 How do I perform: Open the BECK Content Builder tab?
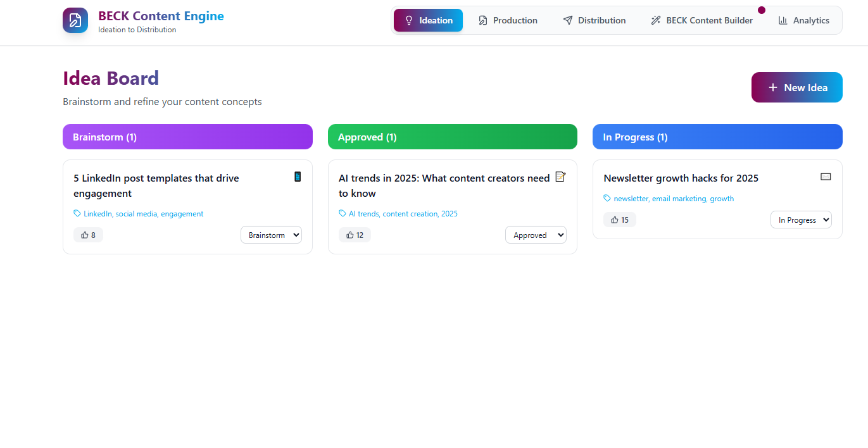coord(701,20)
